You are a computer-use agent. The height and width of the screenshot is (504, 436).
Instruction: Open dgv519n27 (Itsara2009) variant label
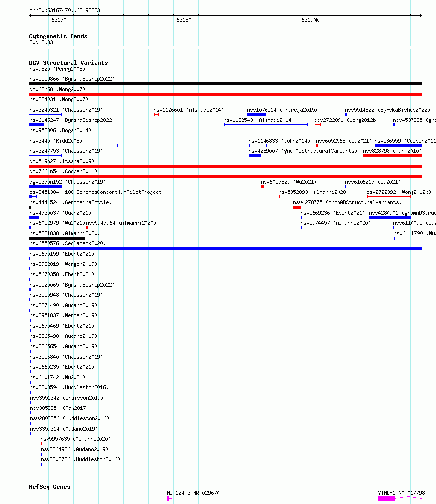(62, 161)
